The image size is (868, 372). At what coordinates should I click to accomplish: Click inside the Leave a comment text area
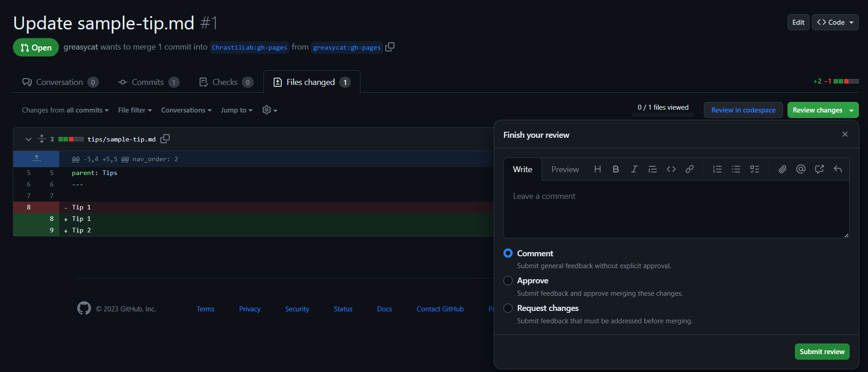(x=676, y=209)
